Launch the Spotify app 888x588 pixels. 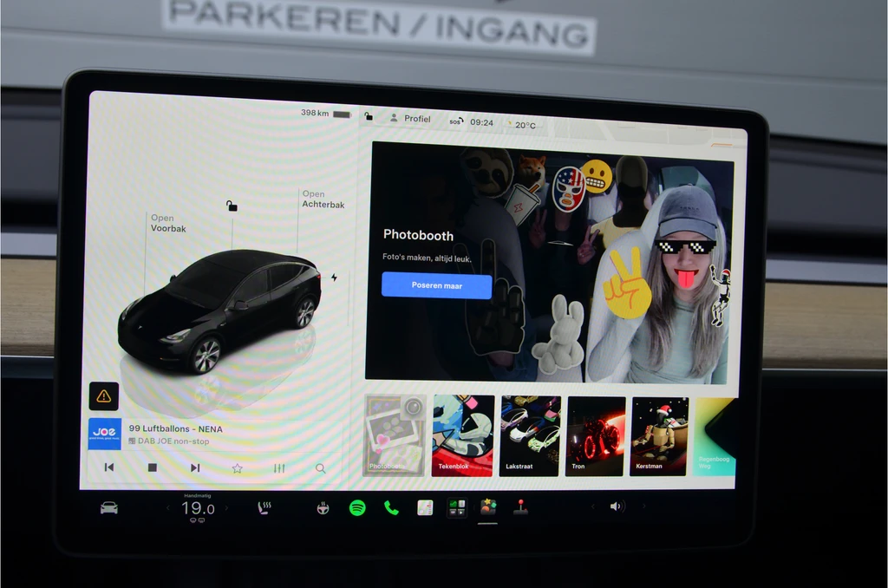pos(357,507)
